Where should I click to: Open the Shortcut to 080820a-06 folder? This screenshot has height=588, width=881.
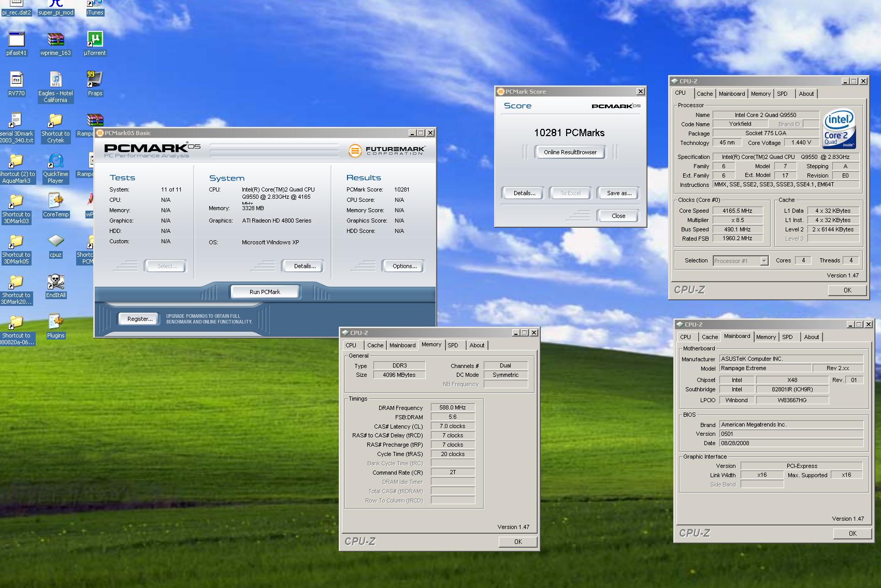point(17,330)
